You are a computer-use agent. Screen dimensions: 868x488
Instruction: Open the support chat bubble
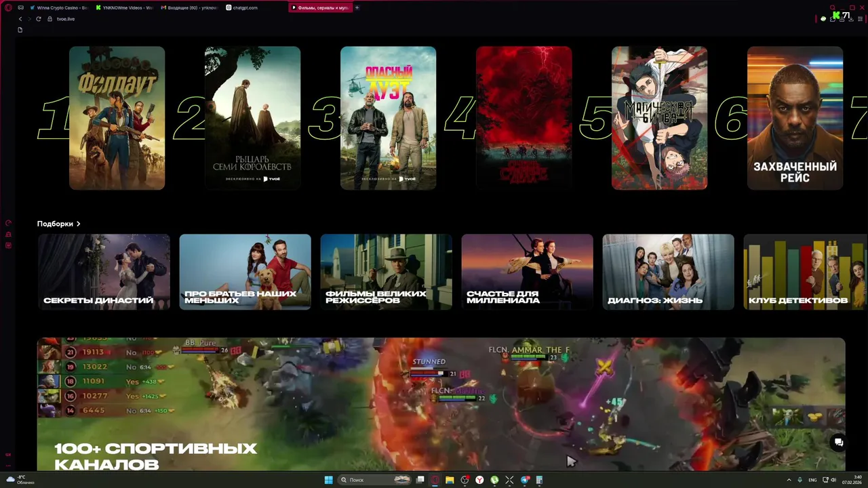pyautogui.click(x=839, y=443)
